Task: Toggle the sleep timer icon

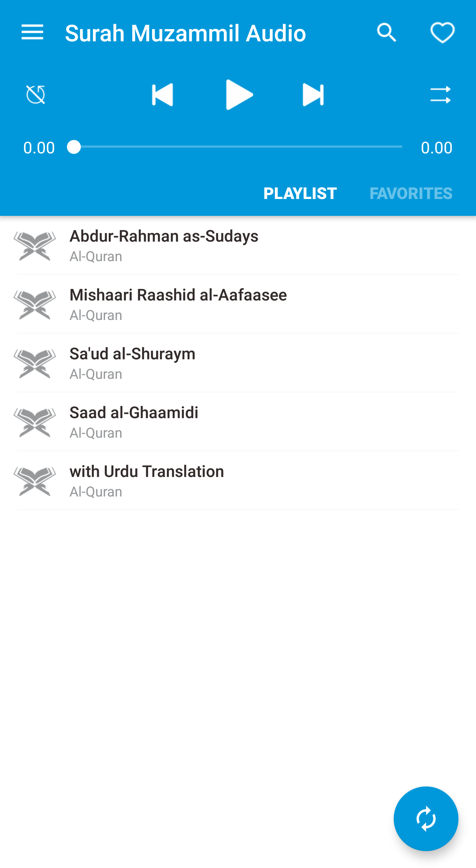Action: tap(36, 95)
